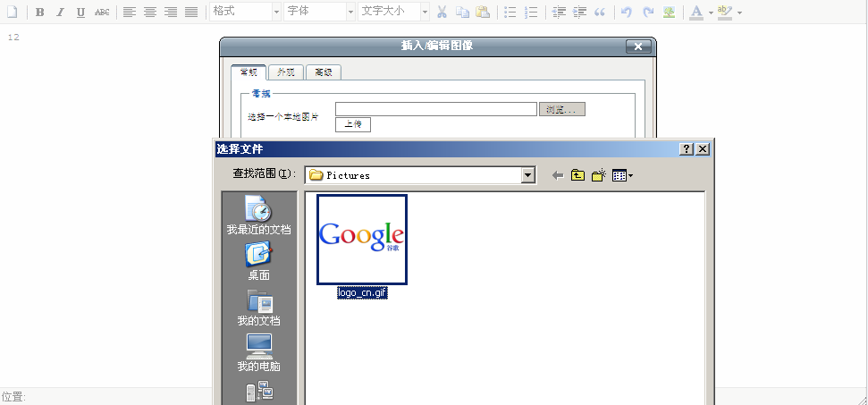
Task: Open the 文字大小 font size dropdown
Action: point(393,12)
